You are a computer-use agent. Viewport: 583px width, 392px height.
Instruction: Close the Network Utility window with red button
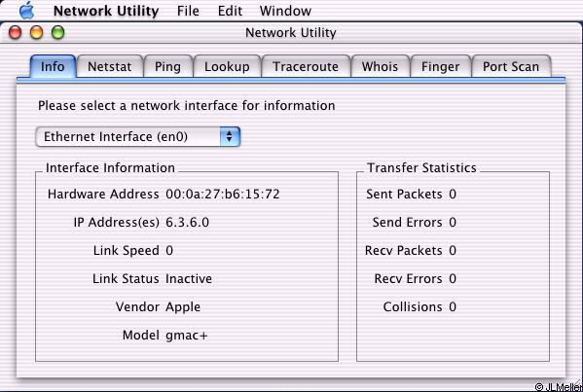coord(16,33)
